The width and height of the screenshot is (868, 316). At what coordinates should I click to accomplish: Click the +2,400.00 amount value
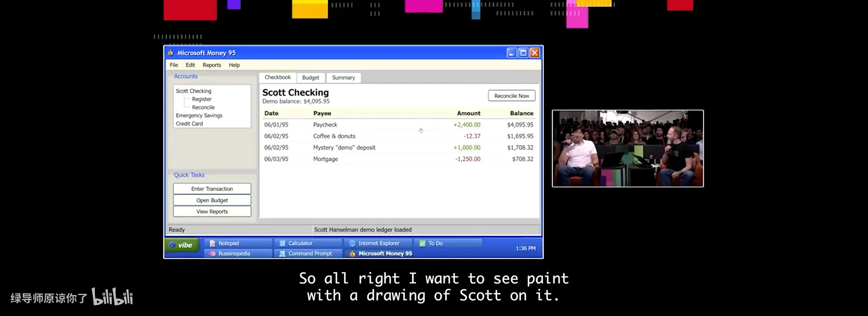(467, 125)
